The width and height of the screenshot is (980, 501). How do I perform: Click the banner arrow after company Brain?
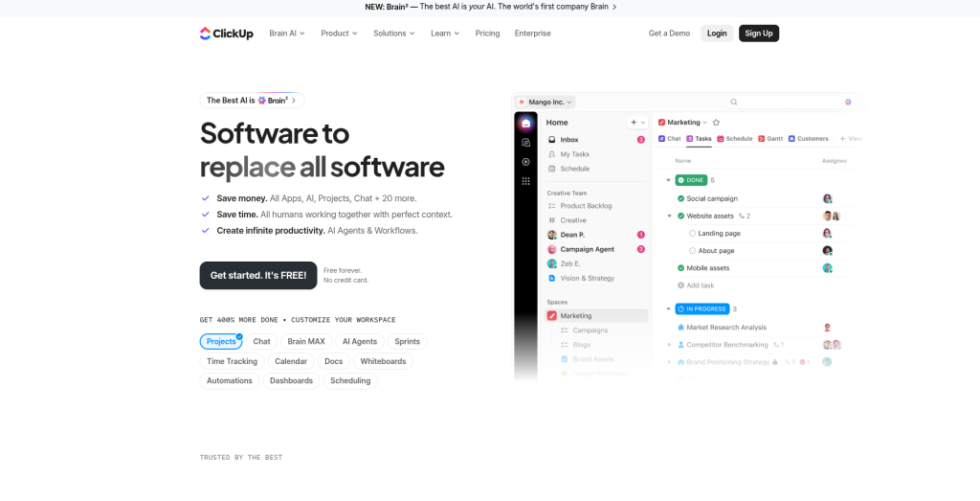click(614, 7)
